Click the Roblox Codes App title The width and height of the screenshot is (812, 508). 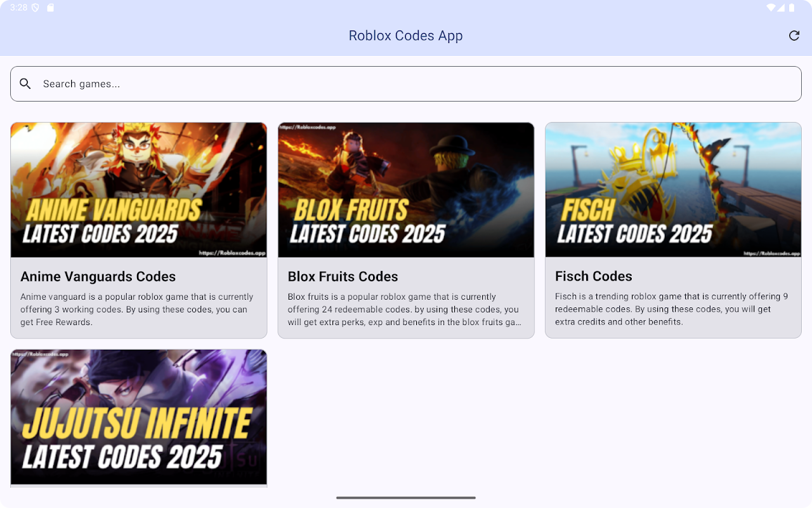click(x=406, y=36)
